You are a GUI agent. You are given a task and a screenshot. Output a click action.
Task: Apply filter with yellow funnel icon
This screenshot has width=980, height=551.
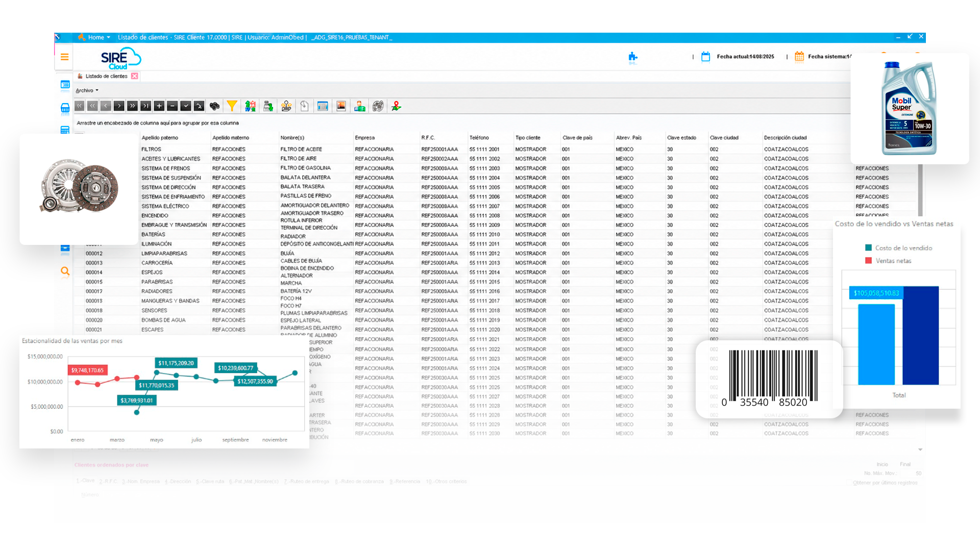[x=232, y=106]
